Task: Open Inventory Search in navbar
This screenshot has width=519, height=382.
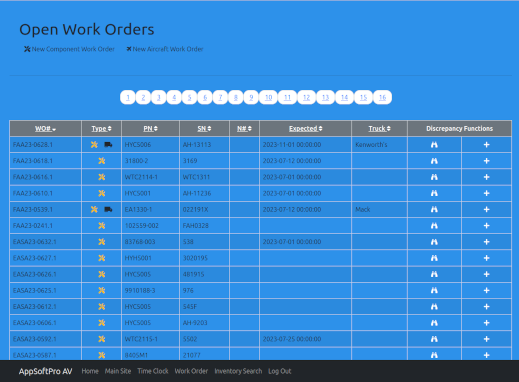Action: tap(238, 371)
